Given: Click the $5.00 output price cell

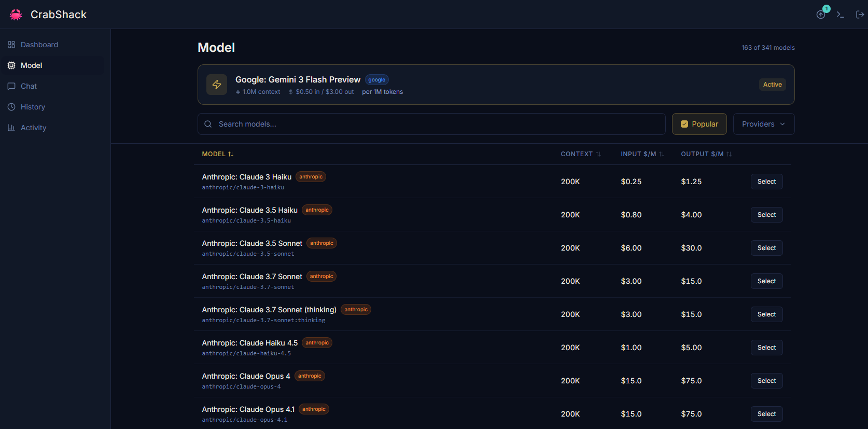Looking at the screenshot, I should [691, 348].
